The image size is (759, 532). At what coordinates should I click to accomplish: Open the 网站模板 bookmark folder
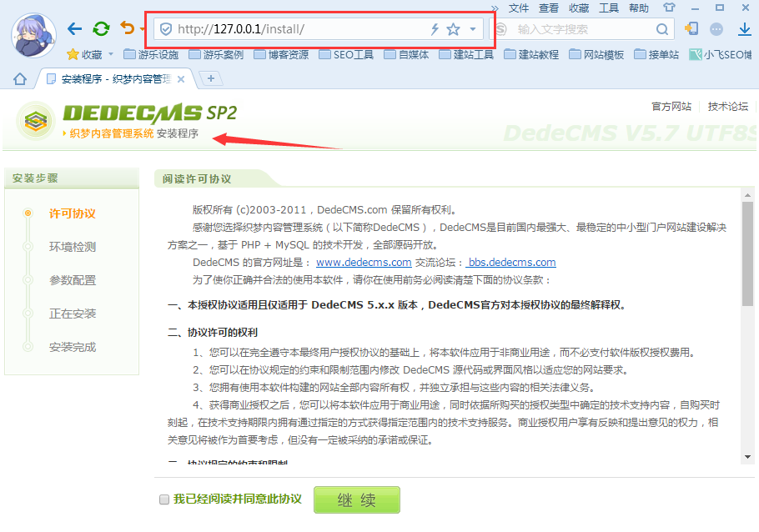click(x=596, y=55)
